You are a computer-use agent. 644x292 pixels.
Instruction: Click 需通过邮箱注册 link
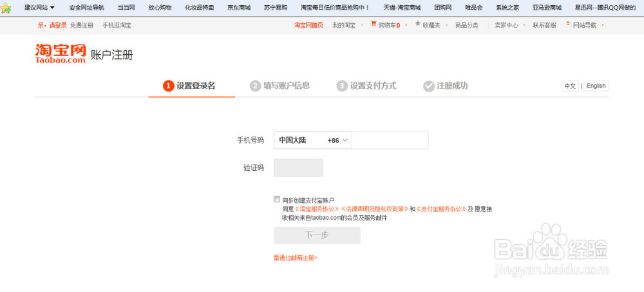click(x=296, y=258)
